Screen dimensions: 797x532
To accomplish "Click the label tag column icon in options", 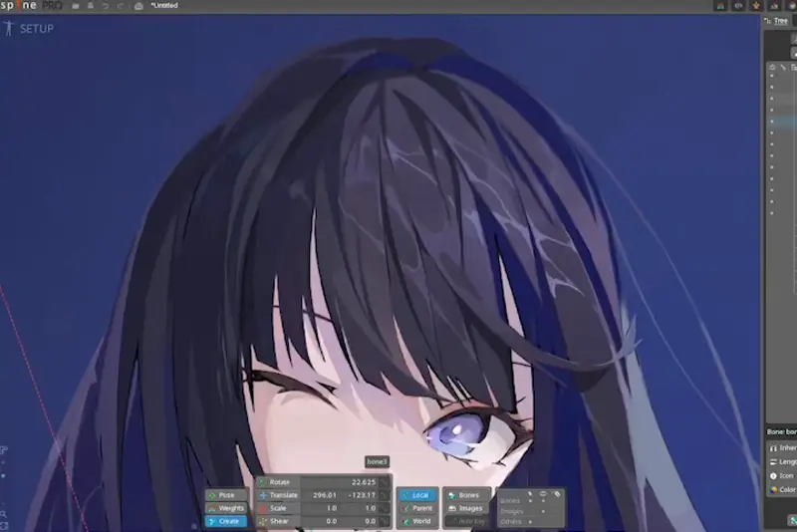I will click(x=557, y=493).
